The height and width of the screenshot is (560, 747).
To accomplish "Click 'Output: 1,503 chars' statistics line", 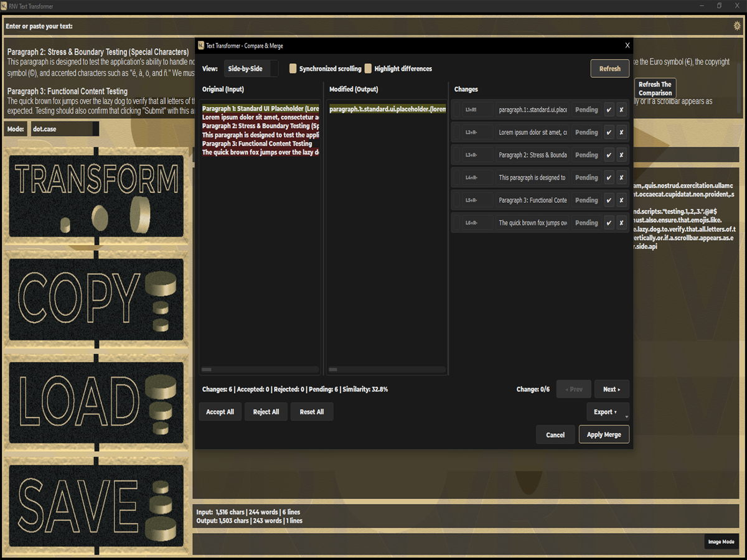I will pos(250,520).
